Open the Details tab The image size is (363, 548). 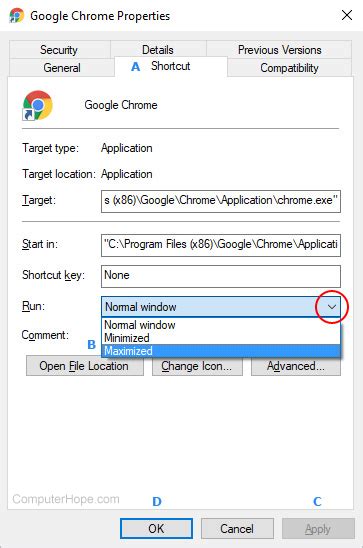pyautogui.click(x=158, y=50)
